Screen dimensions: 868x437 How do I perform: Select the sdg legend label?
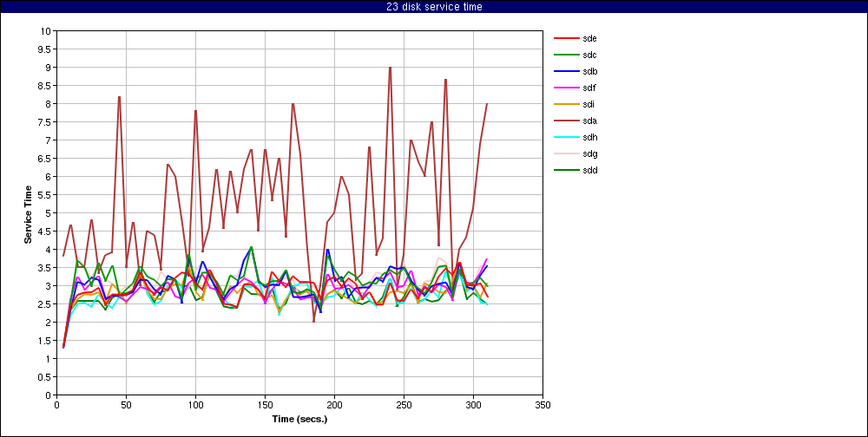tap(589, 153)
